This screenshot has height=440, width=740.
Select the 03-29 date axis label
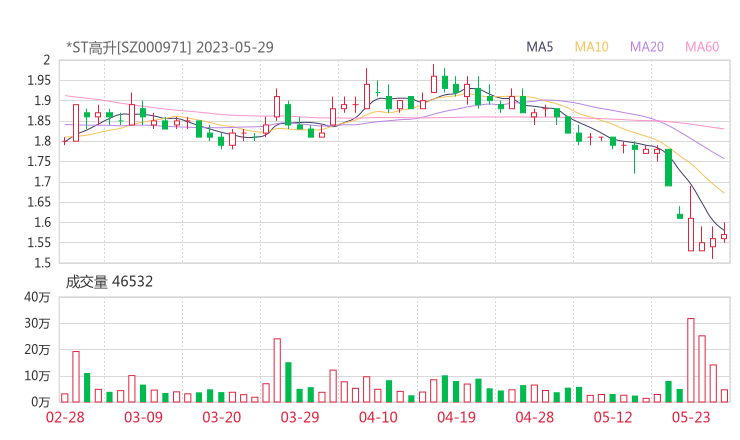(299, 417)
